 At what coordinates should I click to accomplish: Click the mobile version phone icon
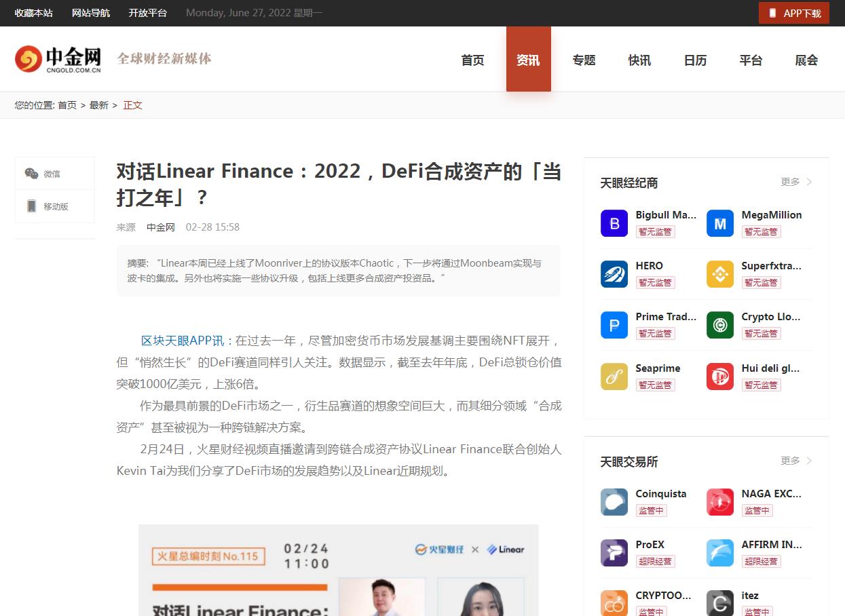31,206
